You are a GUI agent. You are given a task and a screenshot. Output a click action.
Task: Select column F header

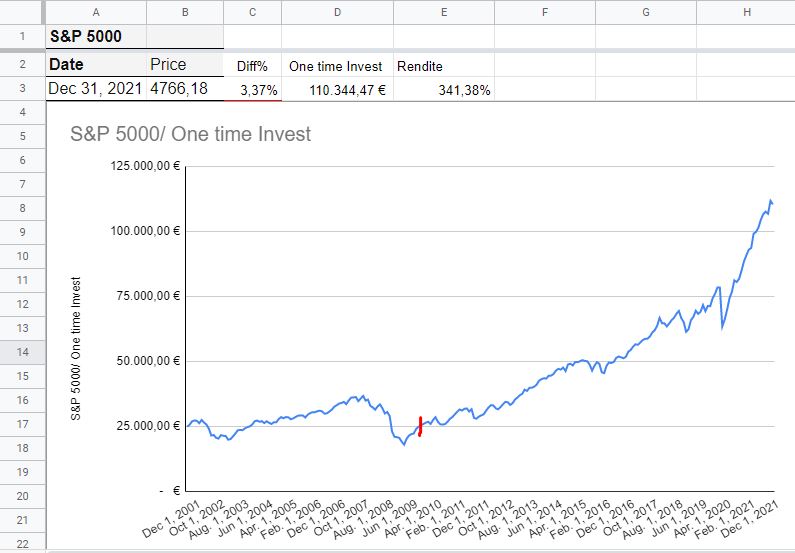545,12
